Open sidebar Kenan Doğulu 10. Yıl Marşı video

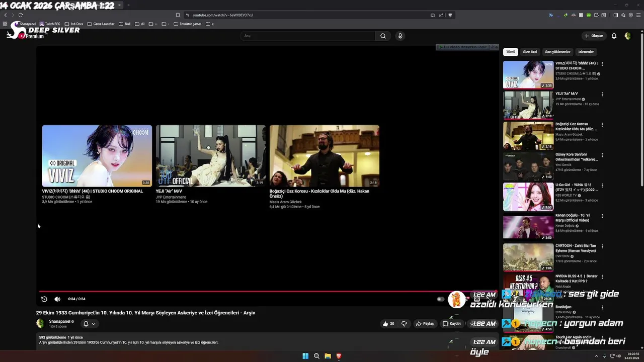(x=528, y=227)
